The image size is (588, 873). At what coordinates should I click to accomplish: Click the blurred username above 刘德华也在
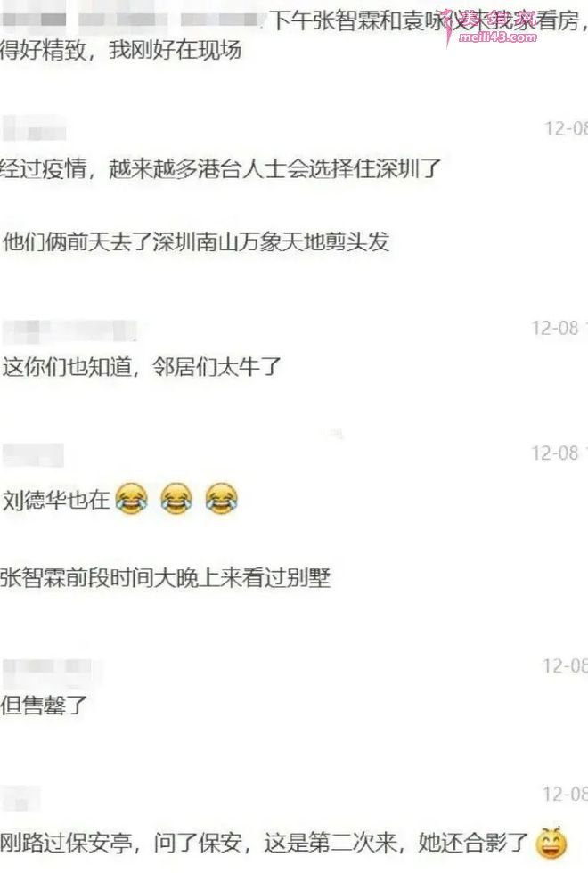click(34, 455)
